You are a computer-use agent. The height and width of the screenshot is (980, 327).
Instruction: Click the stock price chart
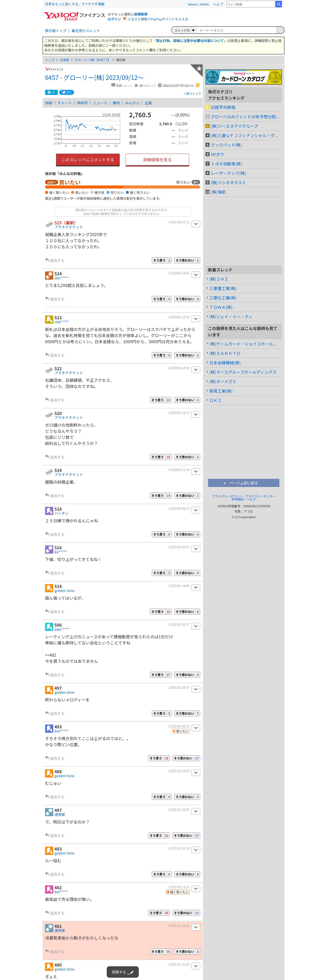click(x=87, y=130)
